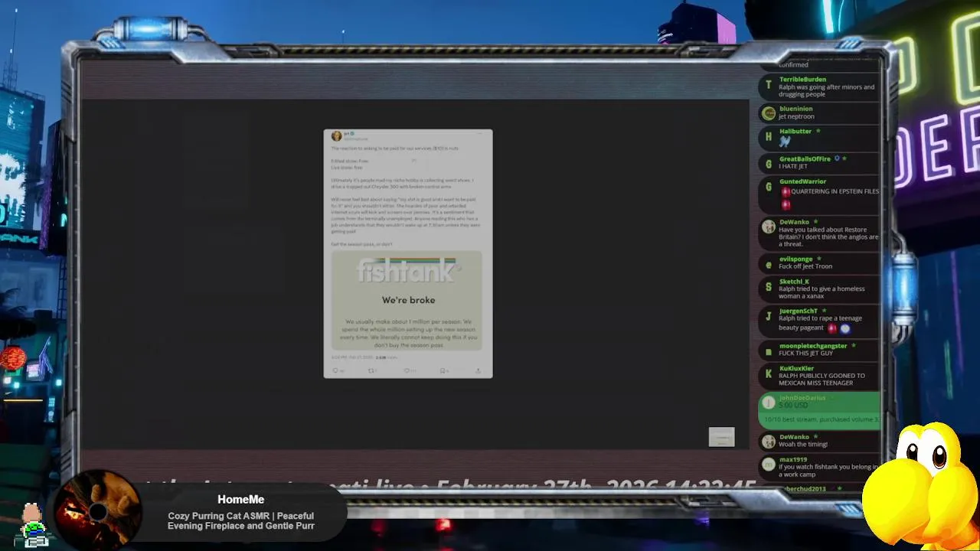The width and height of the screenshot is (980, 551).
Task: Click the fireplace cat ASMR thumbnail
Action: pos(98,510)
